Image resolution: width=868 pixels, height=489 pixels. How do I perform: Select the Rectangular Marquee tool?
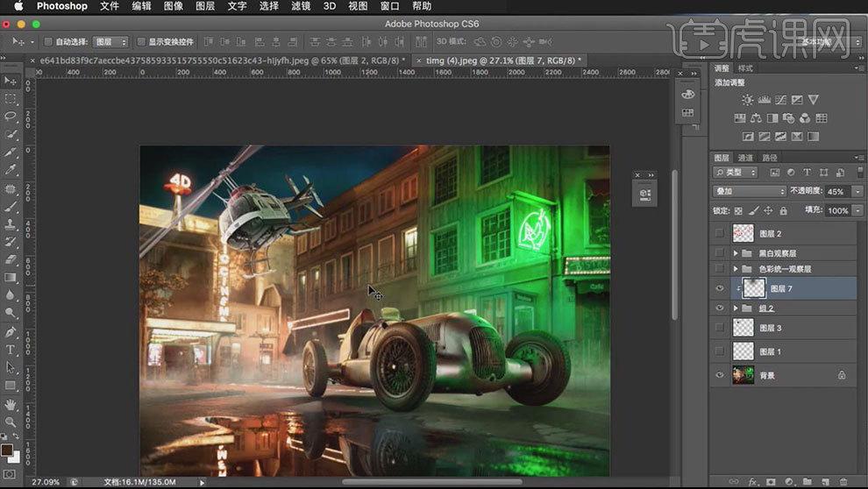click(10, 98)
